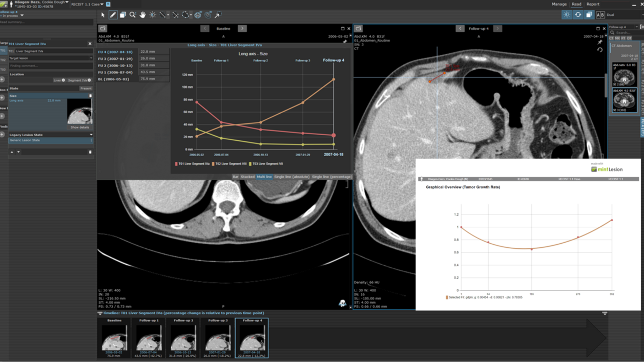The image size is (644, 362).
Task: Open the Target lesion type dropdown
Action: tap(51, 58)
